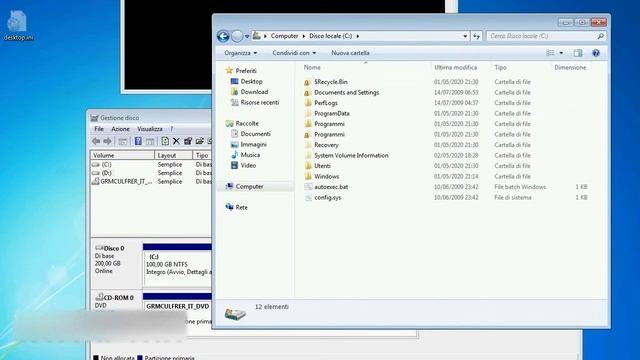
Task: Refresh the Disco locale (C:) view
Action: (x=476, y=36)
